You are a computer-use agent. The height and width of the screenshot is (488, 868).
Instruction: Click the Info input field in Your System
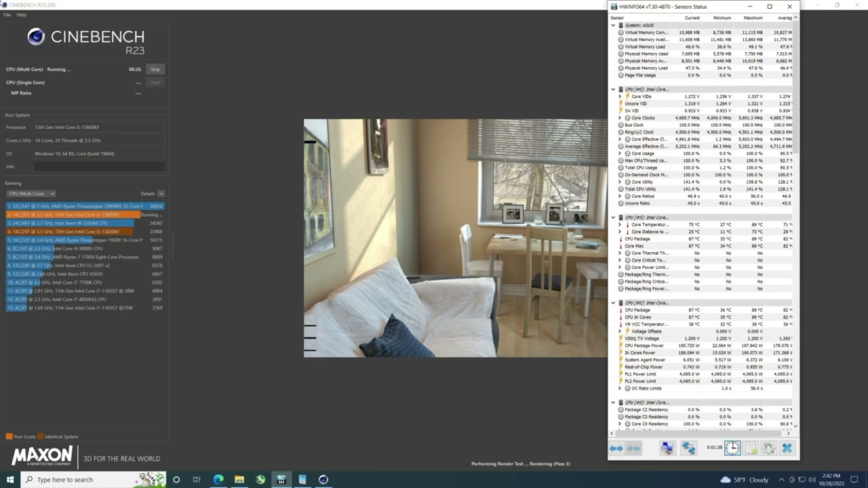(99, 167)
